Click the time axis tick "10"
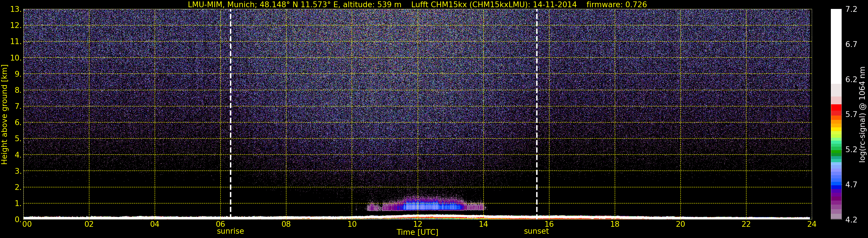 pos(352,224)
